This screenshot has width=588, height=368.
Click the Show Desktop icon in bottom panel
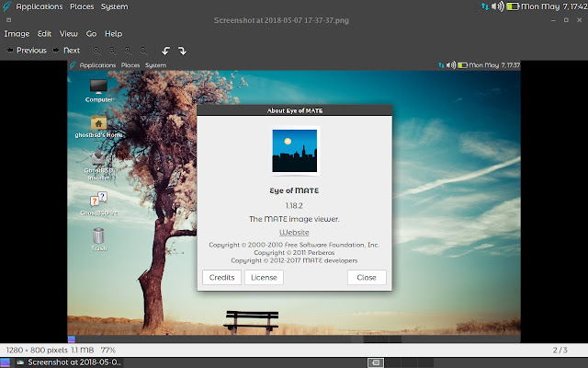6,362
